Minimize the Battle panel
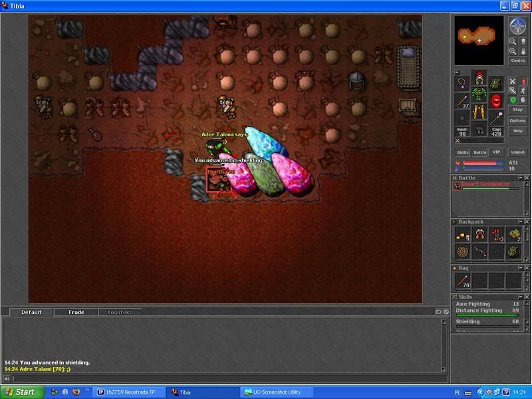Viewport: 532px width, 399px height. coord(521,178)
